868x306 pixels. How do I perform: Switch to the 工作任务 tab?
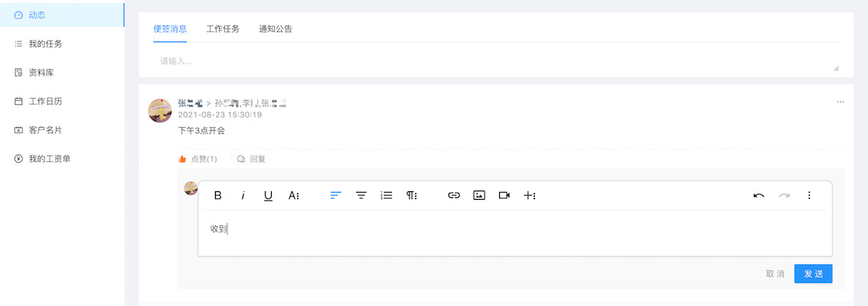(x=223, y=29)
